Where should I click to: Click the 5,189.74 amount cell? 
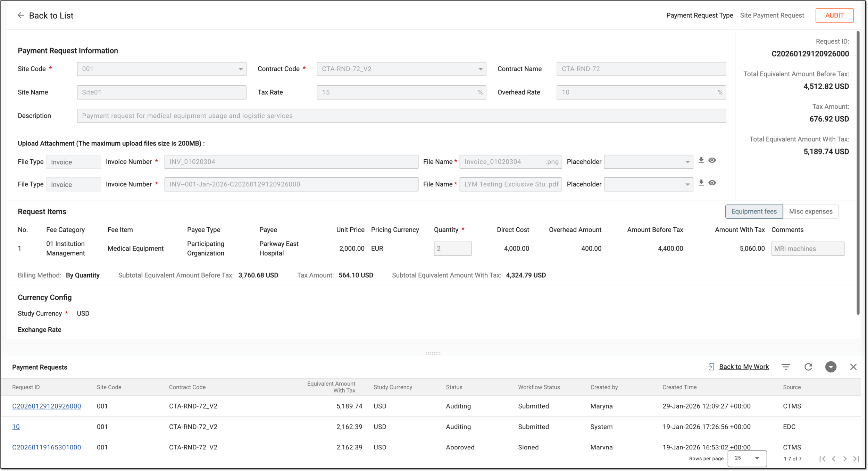(349, 406)
